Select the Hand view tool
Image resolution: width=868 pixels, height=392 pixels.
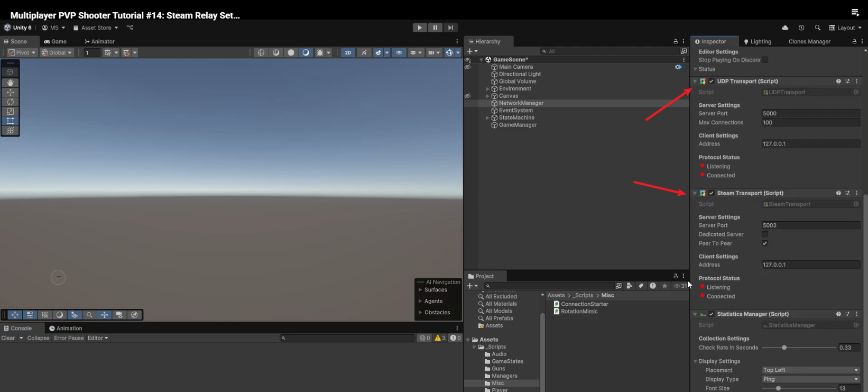(x=10, y=83)
